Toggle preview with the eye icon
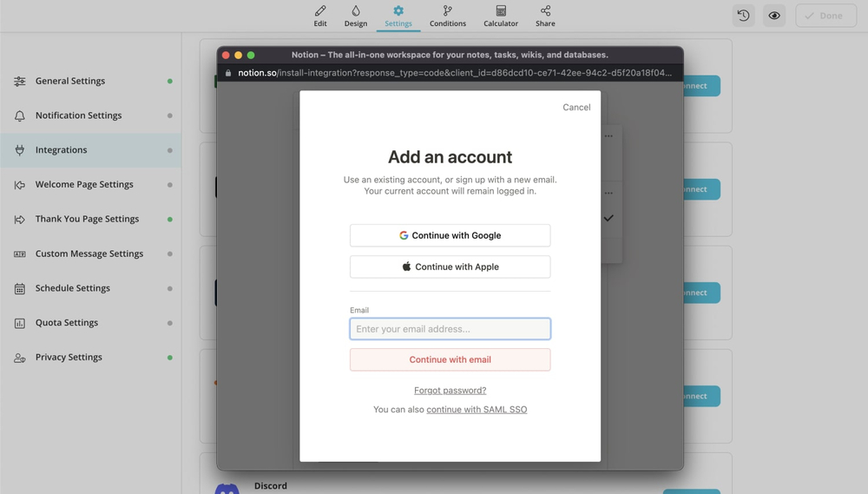Viewport: 868px width, 494px height. [774, 16]
